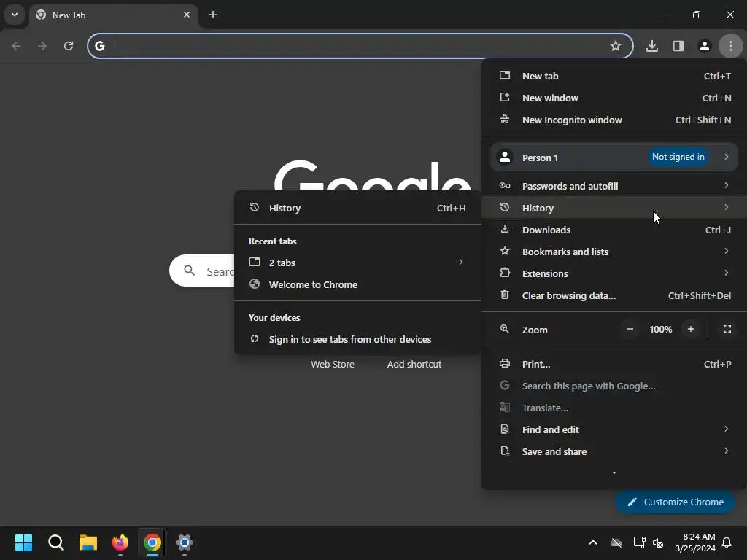The width and height of the screenshot is (747, 560).
Task: Open Save and share submenu
Action: (614, 452)
